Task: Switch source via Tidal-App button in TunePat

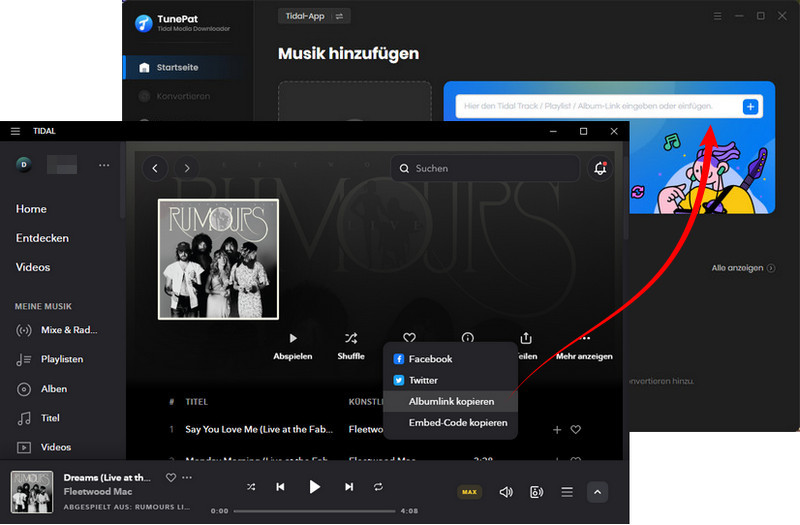Action: click(314, 16)
